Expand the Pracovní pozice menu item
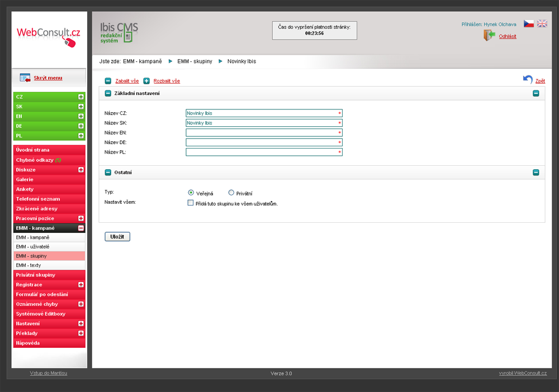This screenshot has height=392, width=559. (x=81, y=218)
